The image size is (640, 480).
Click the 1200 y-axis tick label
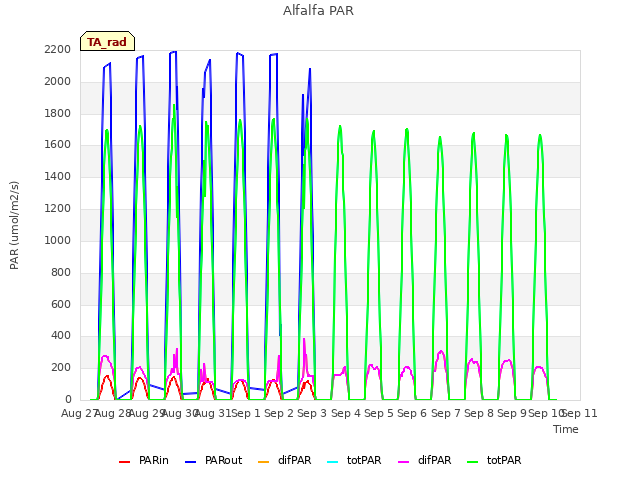click(x=58, y=208)
